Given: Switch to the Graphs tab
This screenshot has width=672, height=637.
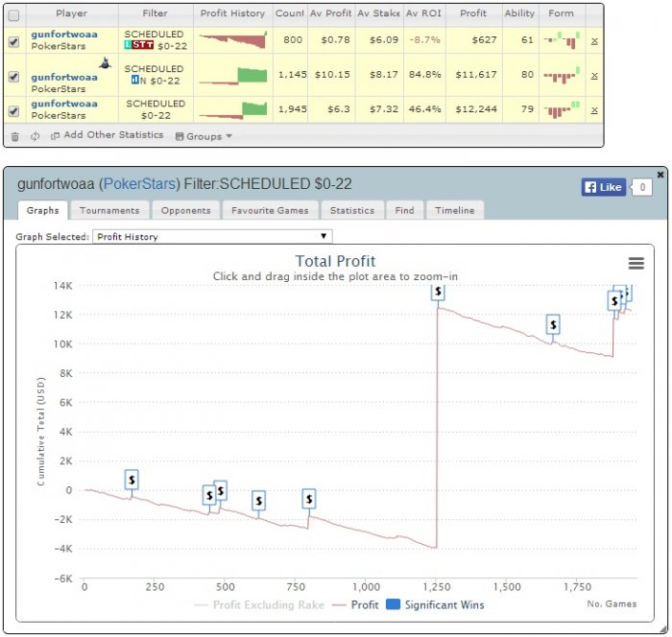Looking at the screenshot, I should (43, 210).
